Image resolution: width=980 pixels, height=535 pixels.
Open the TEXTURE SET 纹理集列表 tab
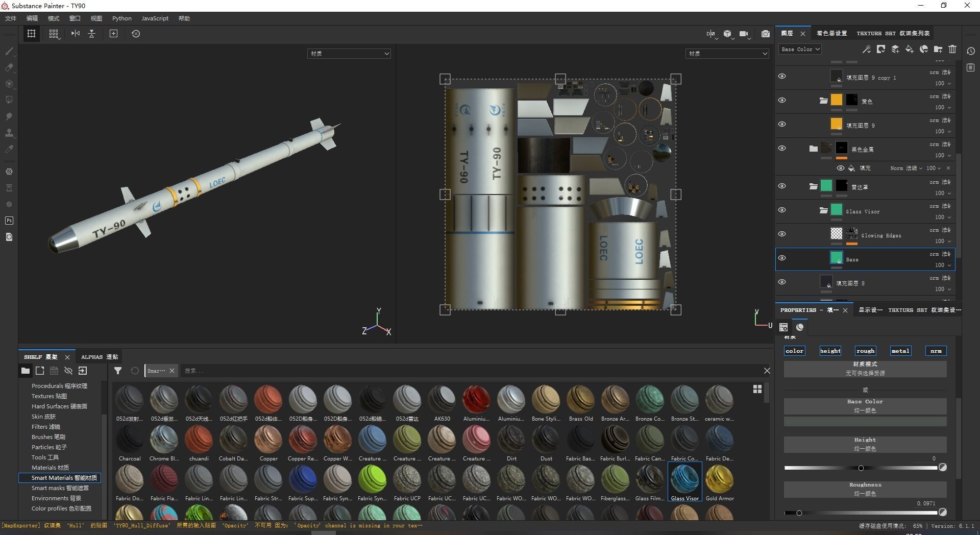pyautogui.click(x=893, y=33)
